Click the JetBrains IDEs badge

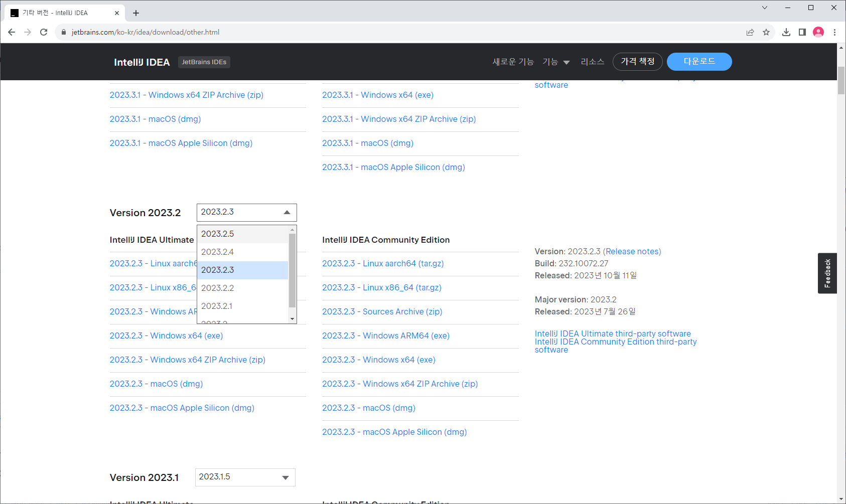204,62
